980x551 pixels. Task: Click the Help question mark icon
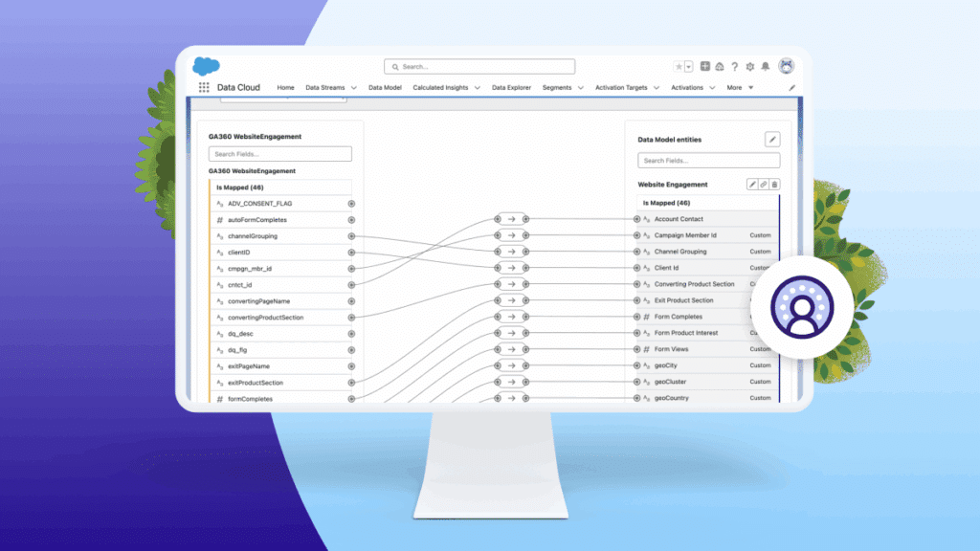[x=734, y=67]
